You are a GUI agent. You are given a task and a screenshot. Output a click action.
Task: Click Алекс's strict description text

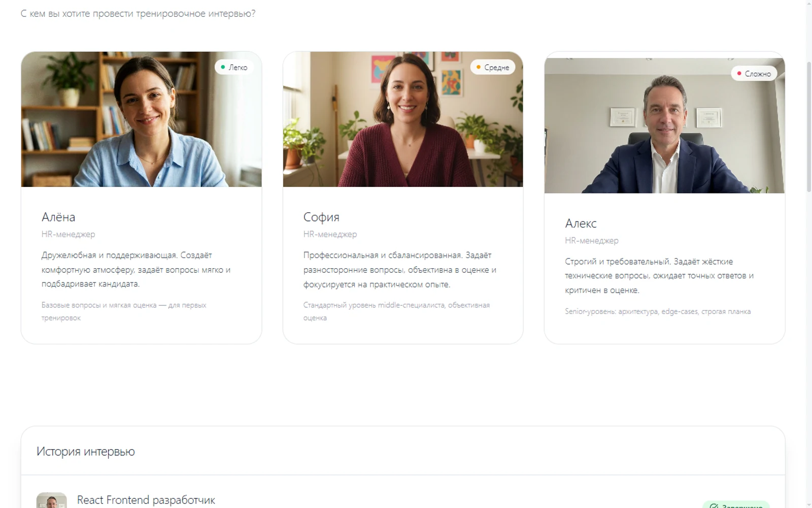[x=659, y=276]
